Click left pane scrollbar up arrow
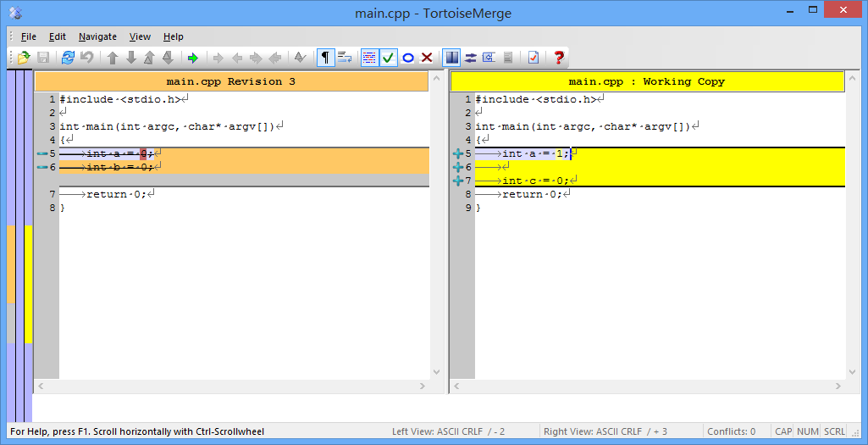Screen dimensions: 868x445 (436, 79)
